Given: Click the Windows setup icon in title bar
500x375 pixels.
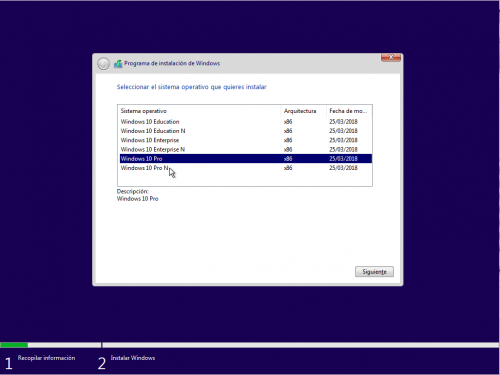Looking at the screenshot, I should [x=118, y=63].
